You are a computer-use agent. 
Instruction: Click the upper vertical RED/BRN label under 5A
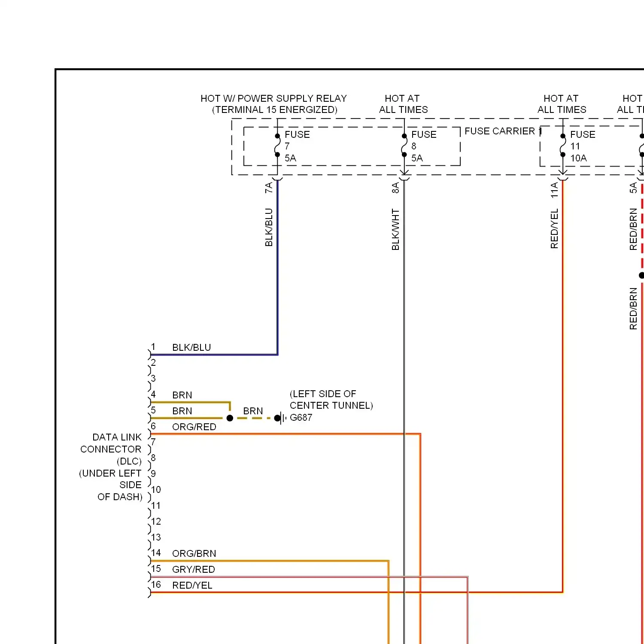pyautogui.click(x=633, y=229)
